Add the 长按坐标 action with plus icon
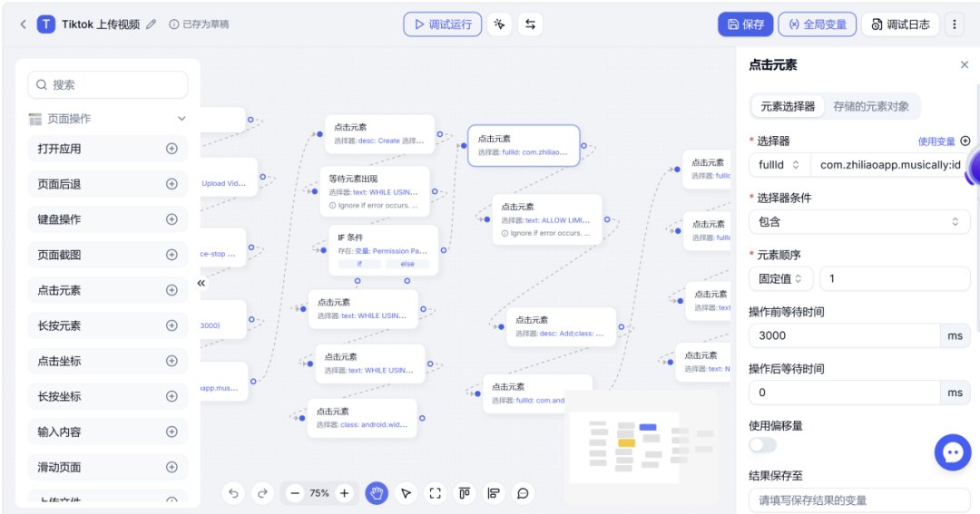 pyautogui.click(x=171, y=396)
